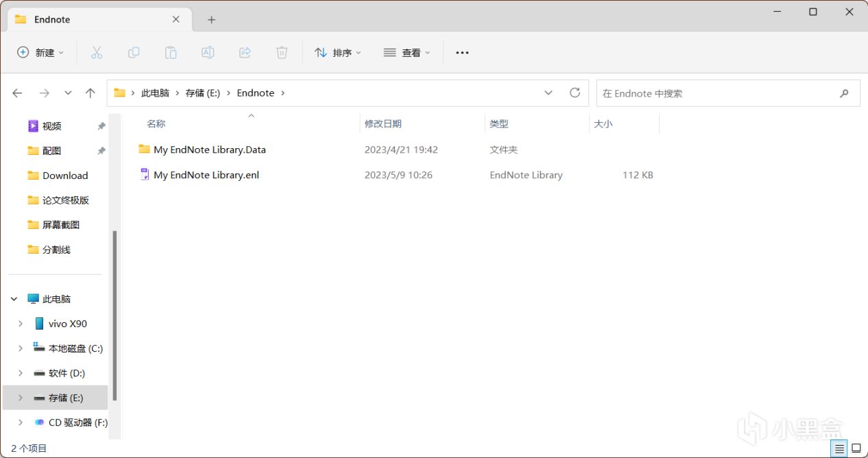Close the Endnote tab

pyautogui.click(x=176, y=20)
